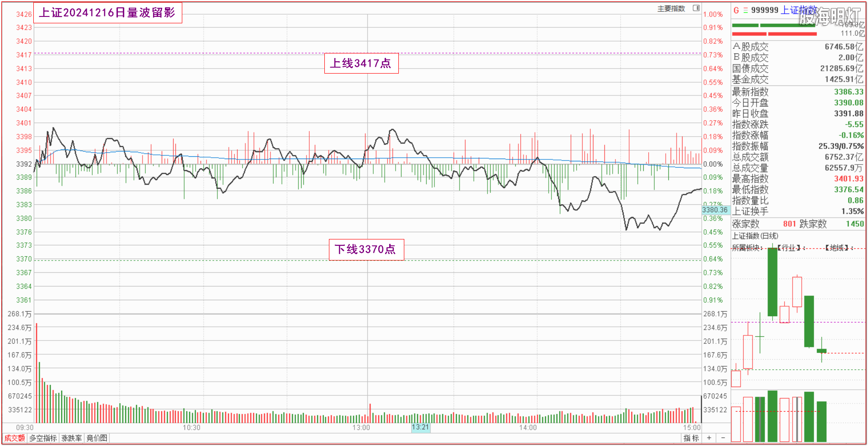Click the 总成交量 value 62557.9万
Screen dimensions: 868x446
coord(845,168)
